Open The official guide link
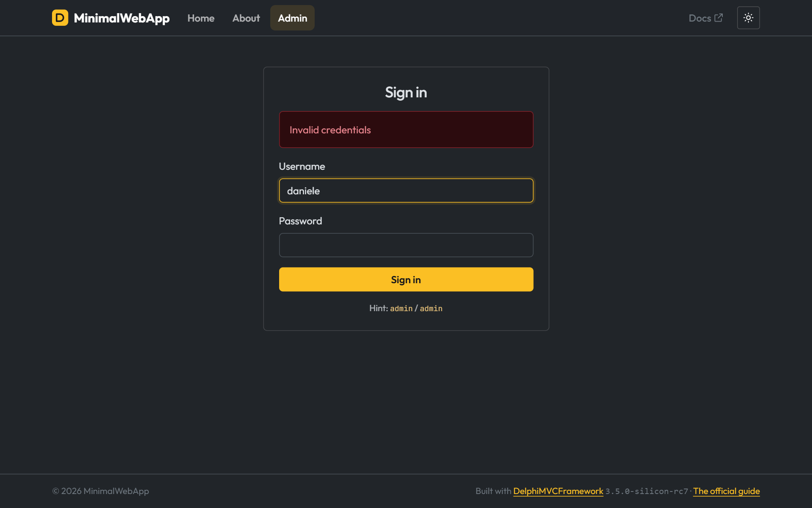 tap(726, 491)
